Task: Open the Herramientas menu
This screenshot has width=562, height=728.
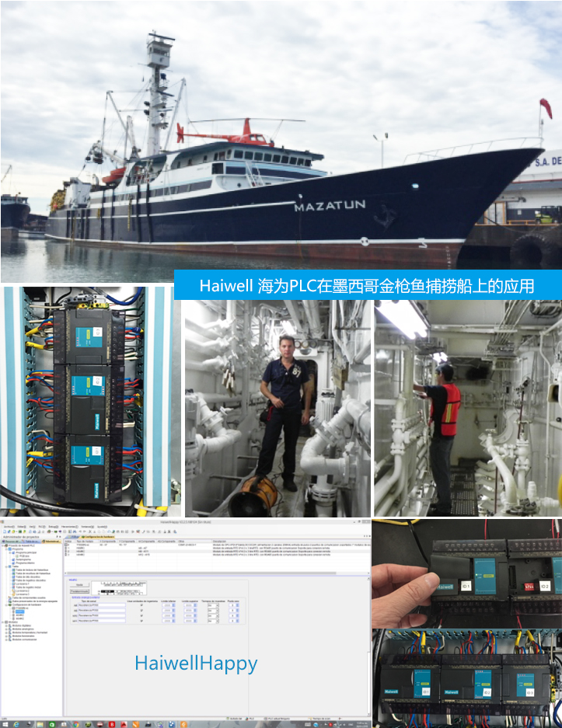Action: point(70,527)
